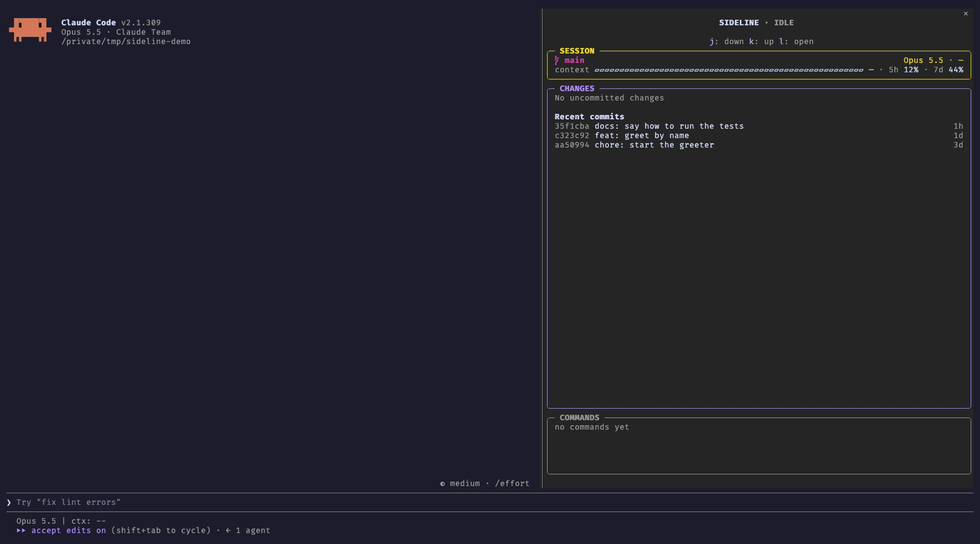Select the context usage progress bar
The image size is (980, 544).
[728, 70]
